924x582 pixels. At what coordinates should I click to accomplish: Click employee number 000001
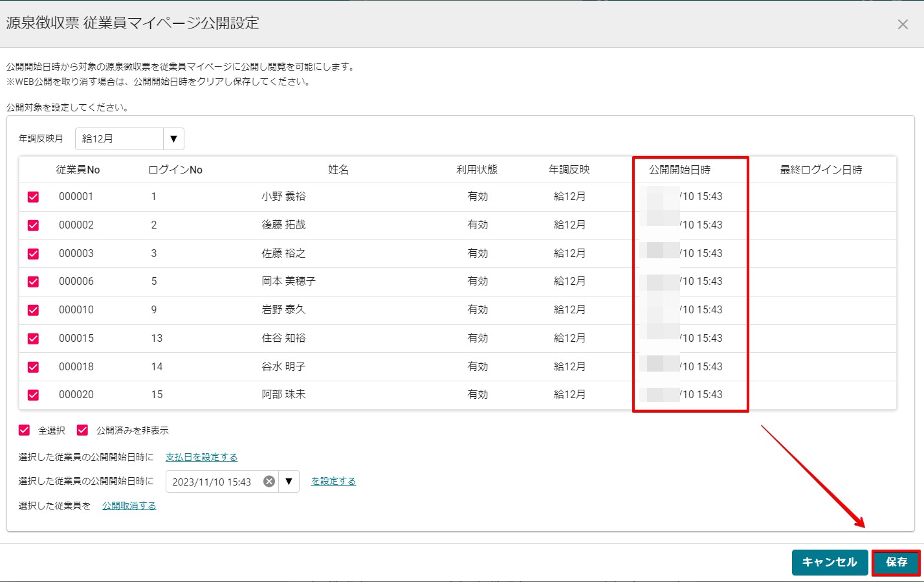(76, 196)
